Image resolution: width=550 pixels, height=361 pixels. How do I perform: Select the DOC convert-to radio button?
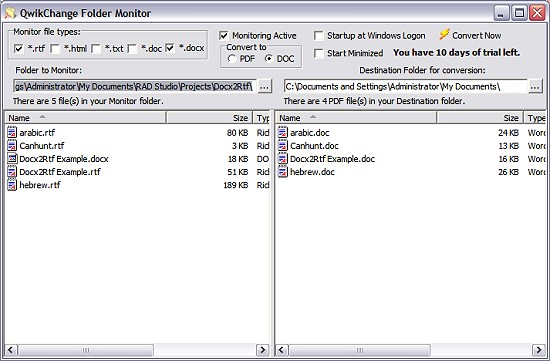coord(269,59)
